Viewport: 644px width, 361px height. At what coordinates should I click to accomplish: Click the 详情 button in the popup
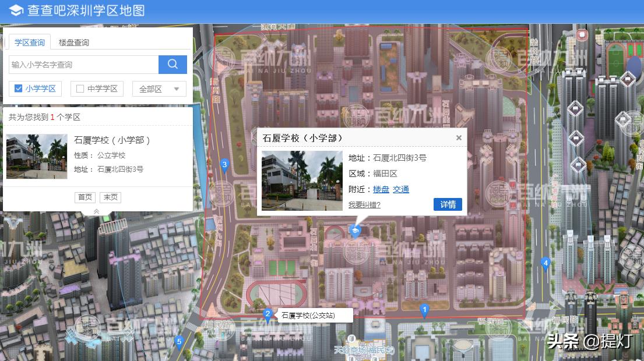point(448,204)
